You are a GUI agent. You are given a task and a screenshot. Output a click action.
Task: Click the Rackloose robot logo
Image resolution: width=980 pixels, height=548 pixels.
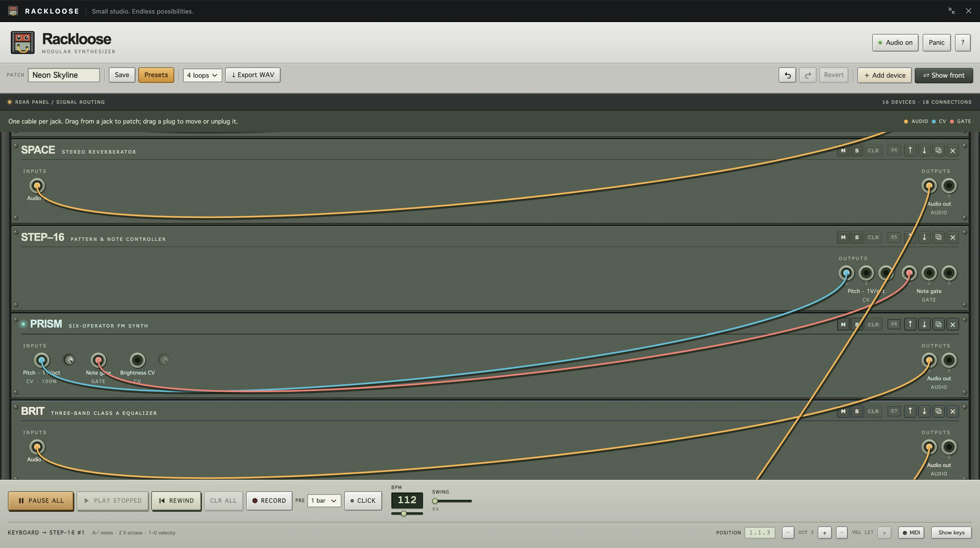(x=22, y=43)
